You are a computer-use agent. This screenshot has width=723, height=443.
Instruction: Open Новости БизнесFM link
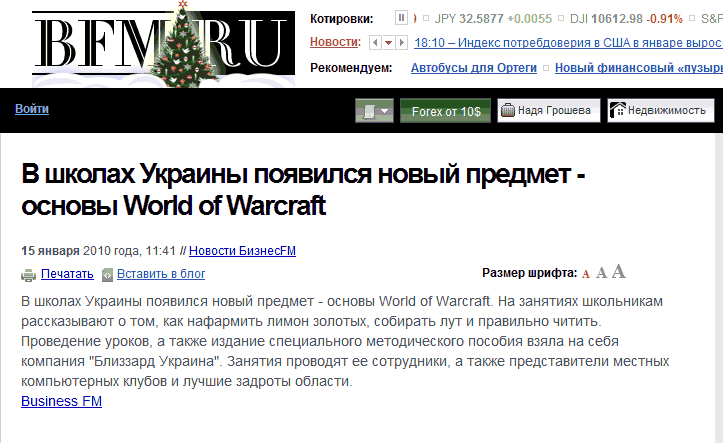[243, 251]
